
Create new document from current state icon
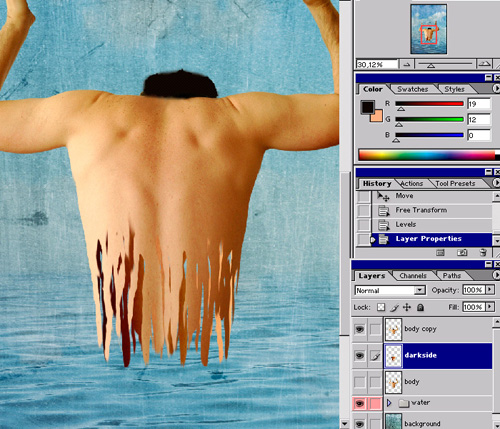tap(440, 253)
